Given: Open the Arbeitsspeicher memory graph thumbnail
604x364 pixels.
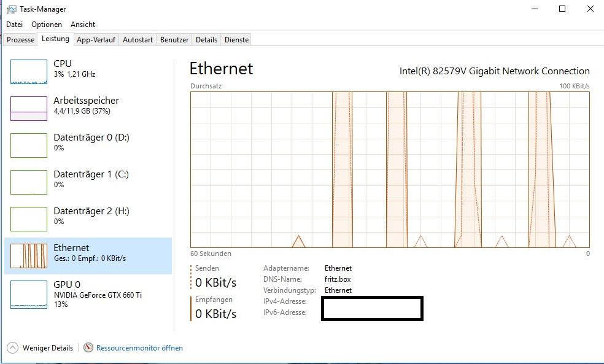Looking at the screenshot, I should pos(29,109).
